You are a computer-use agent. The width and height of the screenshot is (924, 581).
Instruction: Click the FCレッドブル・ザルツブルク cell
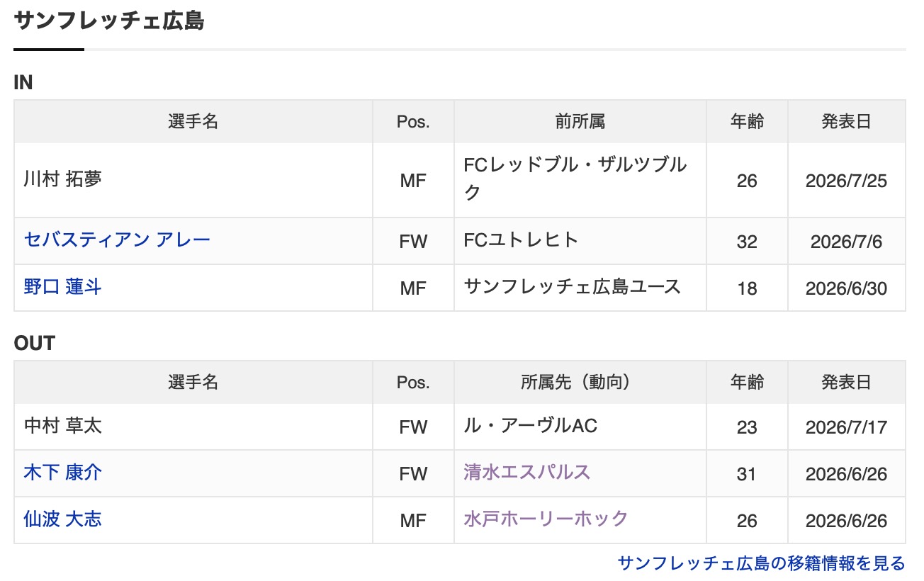point(580,180)
